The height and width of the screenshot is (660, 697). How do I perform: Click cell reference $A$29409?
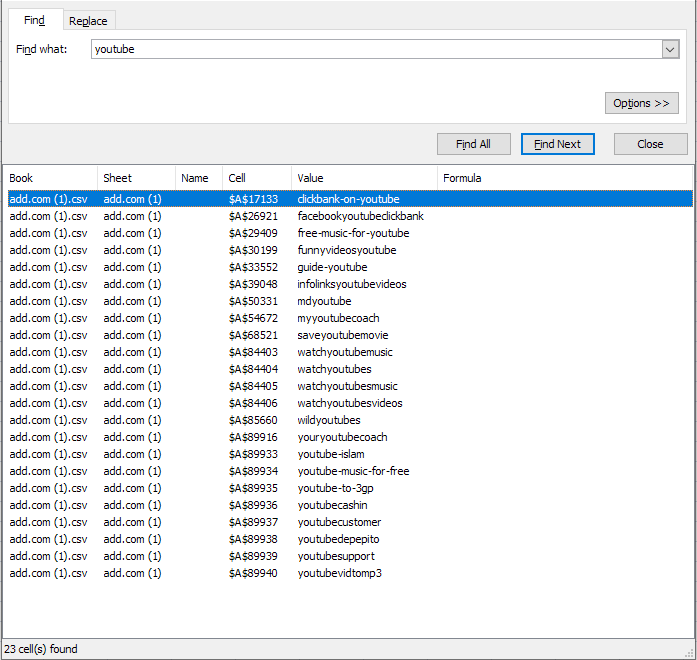click(253, 233)
